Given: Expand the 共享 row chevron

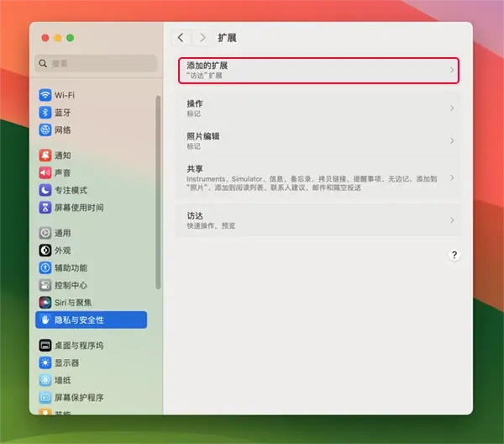Looking at the screenshot, I should click(x=452, y=178).
